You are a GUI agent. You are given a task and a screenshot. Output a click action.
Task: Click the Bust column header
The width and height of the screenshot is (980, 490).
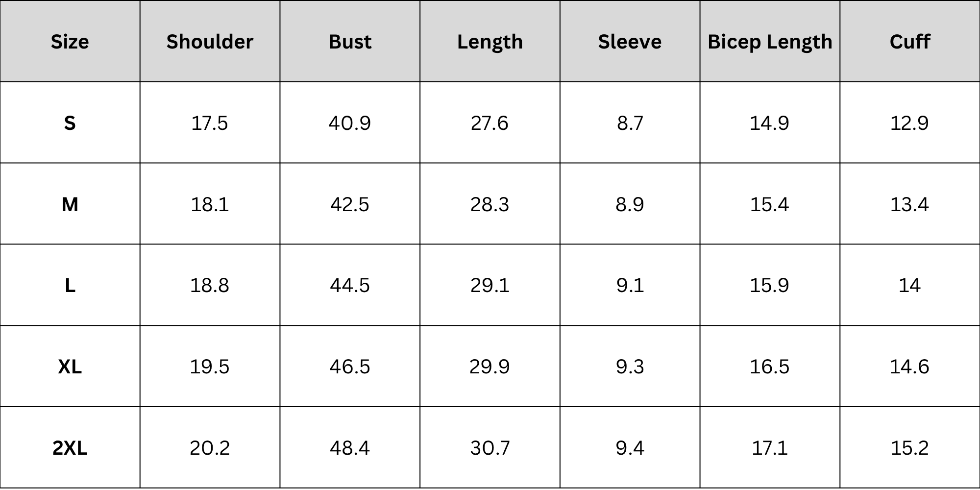pyautogui.click(x=350, y=42)
